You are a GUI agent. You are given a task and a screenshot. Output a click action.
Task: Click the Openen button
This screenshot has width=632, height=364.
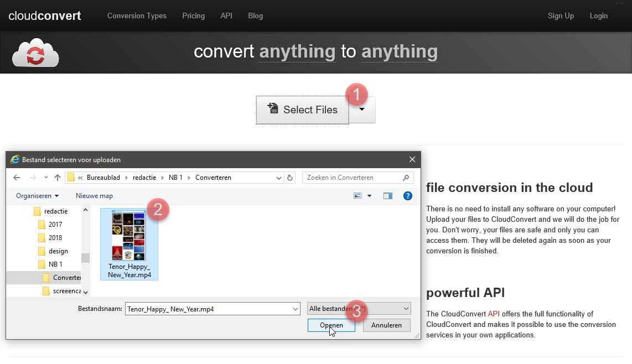331,325
